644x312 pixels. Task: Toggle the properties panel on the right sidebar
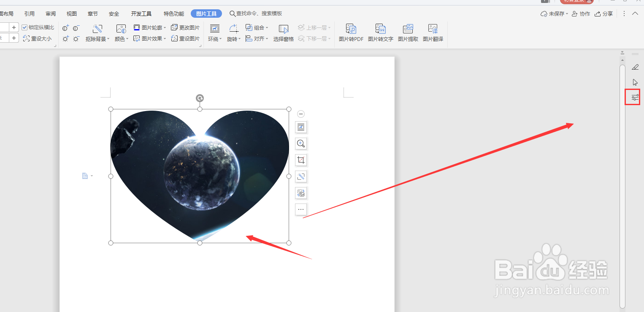pos(632,97)
